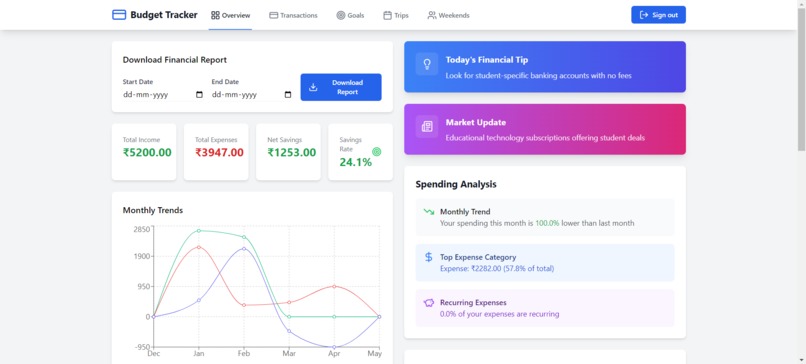This screenshot has height=364, width=806.
Task: Click the Start Date input field
Action: (x=163, y=95)
